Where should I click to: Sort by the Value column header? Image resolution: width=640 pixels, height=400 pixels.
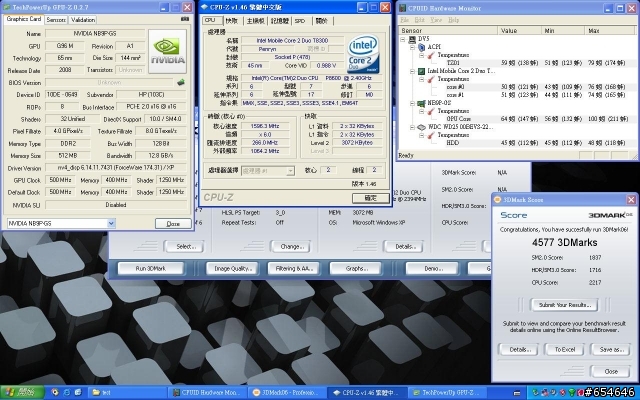click(520, 31)
